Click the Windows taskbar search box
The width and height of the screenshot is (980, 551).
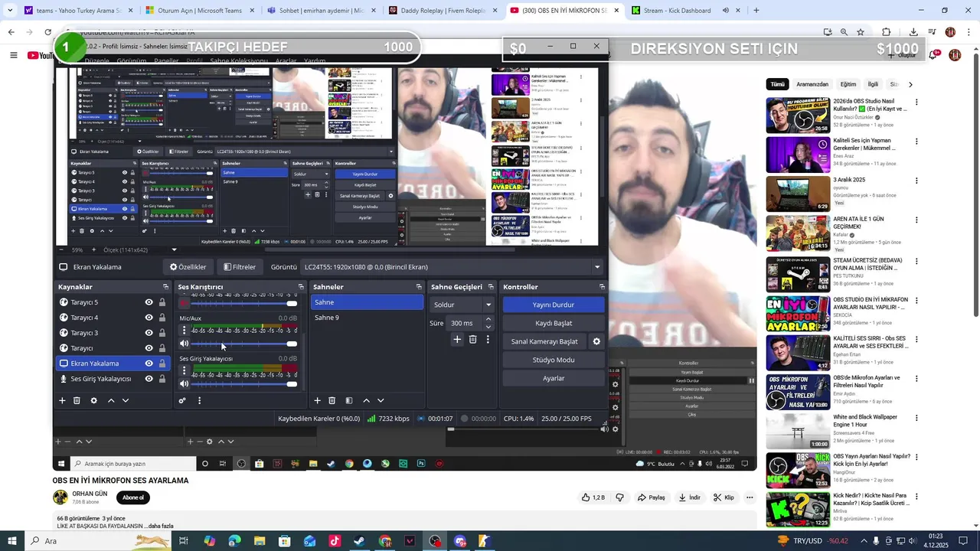click(x=96, y=541)
